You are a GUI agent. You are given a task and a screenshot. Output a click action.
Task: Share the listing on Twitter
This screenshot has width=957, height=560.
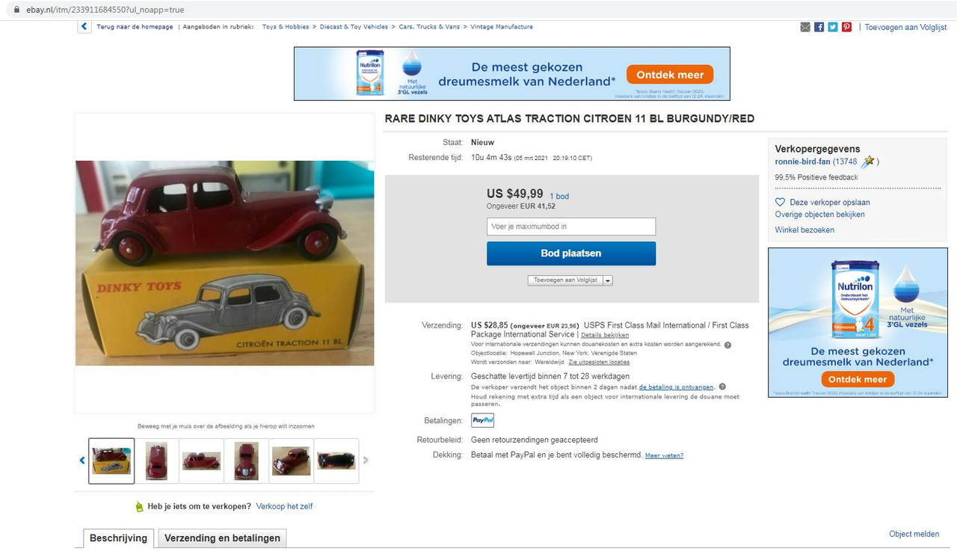(x=833, y=27)
